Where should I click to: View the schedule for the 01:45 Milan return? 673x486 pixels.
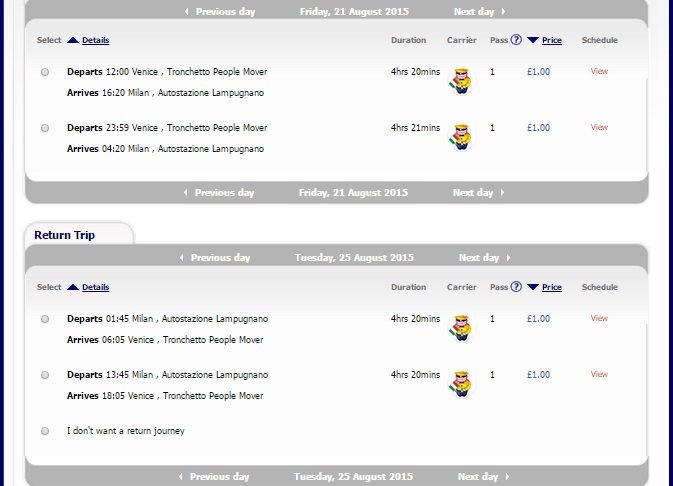[x=599, y=319]
